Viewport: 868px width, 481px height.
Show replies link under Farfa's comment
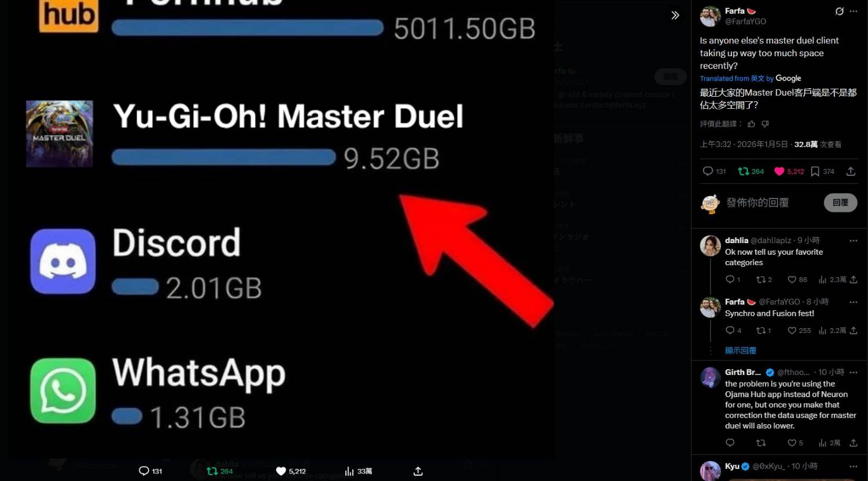[741, 350]
